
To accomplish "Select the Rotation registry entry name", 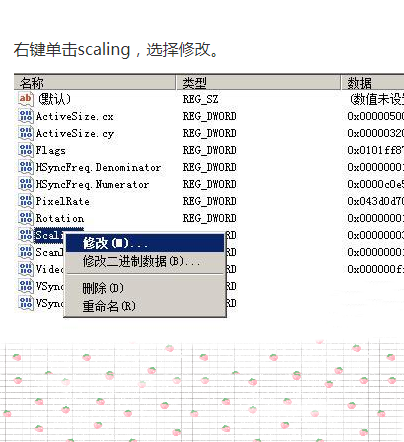I will 60,218.
